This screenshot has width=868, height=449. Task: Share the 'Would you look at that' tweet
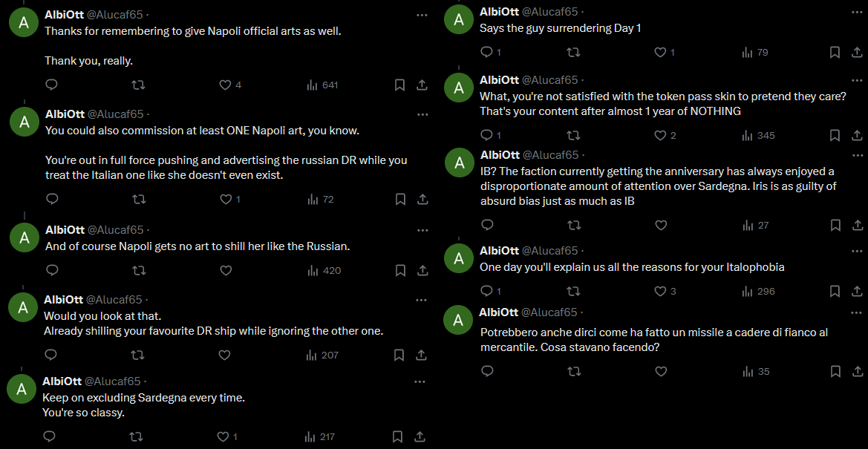(x=421, y=355)
